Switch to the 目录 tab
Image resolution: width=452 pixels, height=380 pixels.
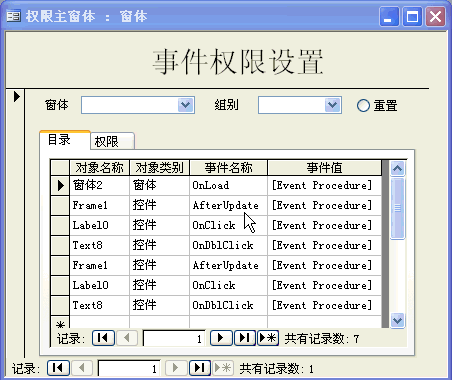[65, 140]
